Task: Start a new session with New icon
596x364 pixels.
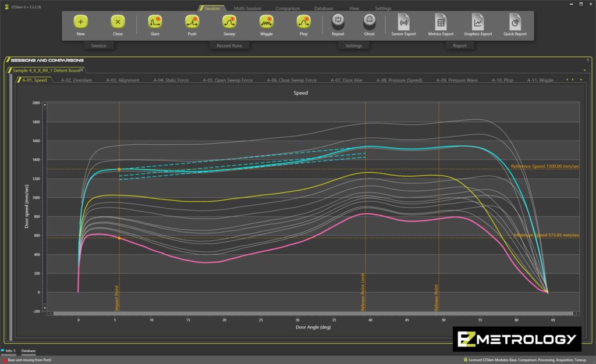Action: [x=80, y=22]
